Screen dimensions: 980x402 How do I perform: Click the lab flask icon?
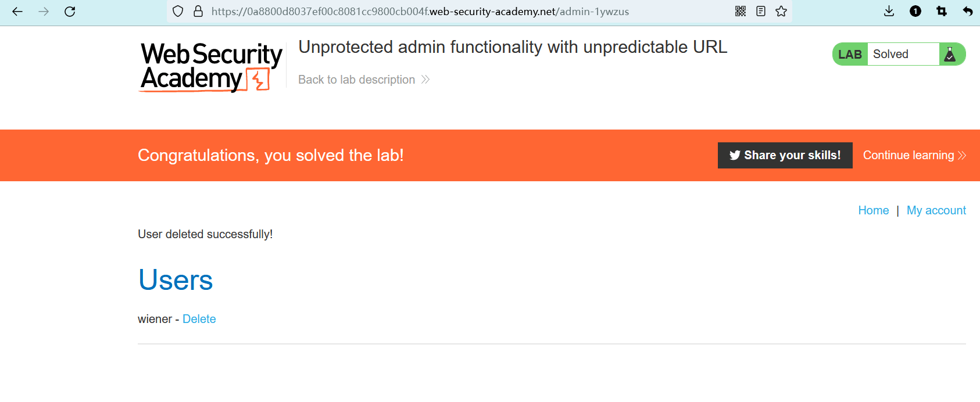tap(950, 54)
